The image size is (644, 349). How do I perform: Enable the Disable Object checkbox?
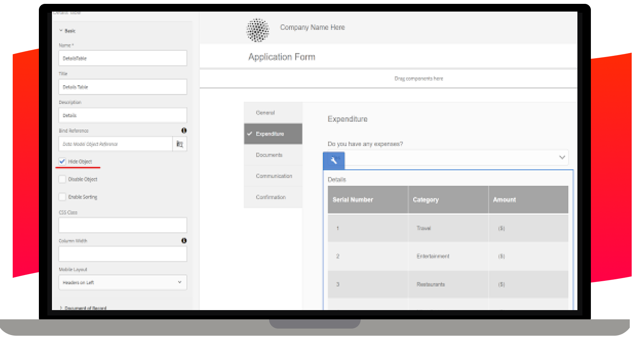tap(62, 179)
